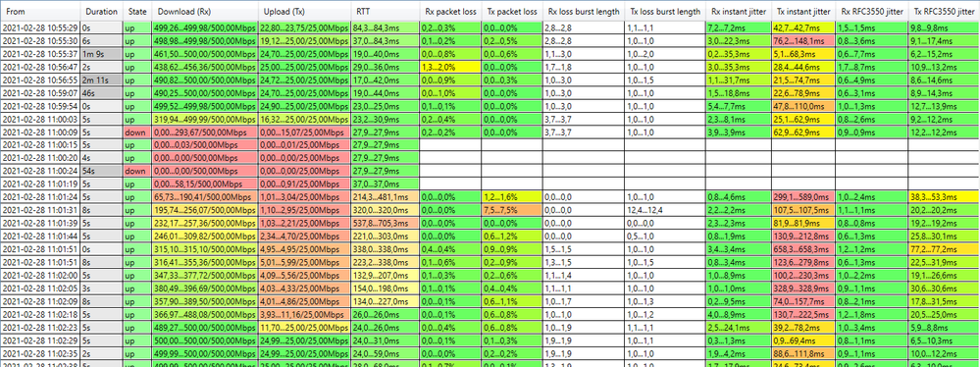Image resolution: width=980 pixels, height=367 pixels.
Task: Click Tx loss burst cell 1,0...2,0
Action: pos(665,54)
